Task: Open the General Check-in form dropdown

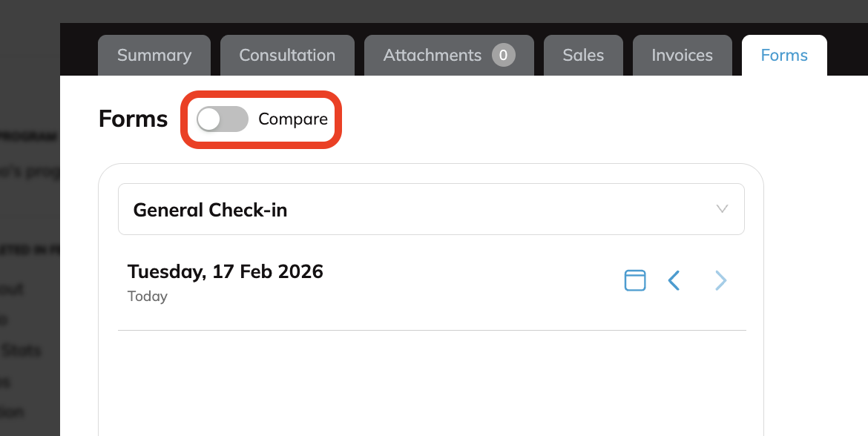Action: pyautogui.click(x=431, y=209)
